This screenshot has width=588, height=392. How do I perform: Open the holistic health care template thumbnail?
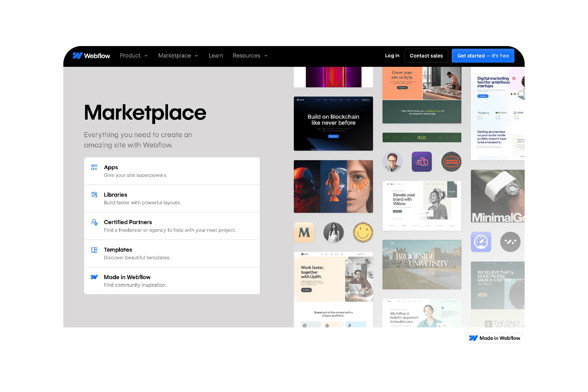[x=422, y=313]
